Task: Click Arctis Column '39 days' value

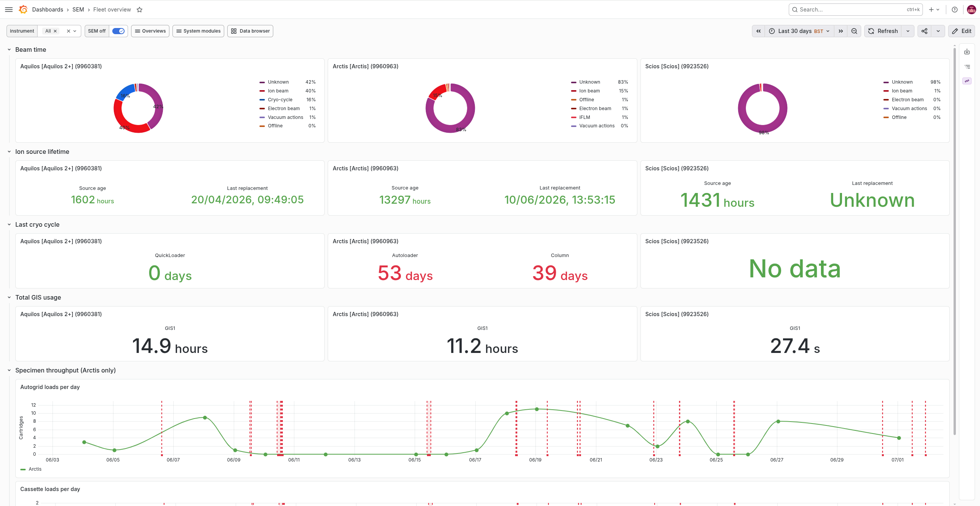Action: point(560,273)
